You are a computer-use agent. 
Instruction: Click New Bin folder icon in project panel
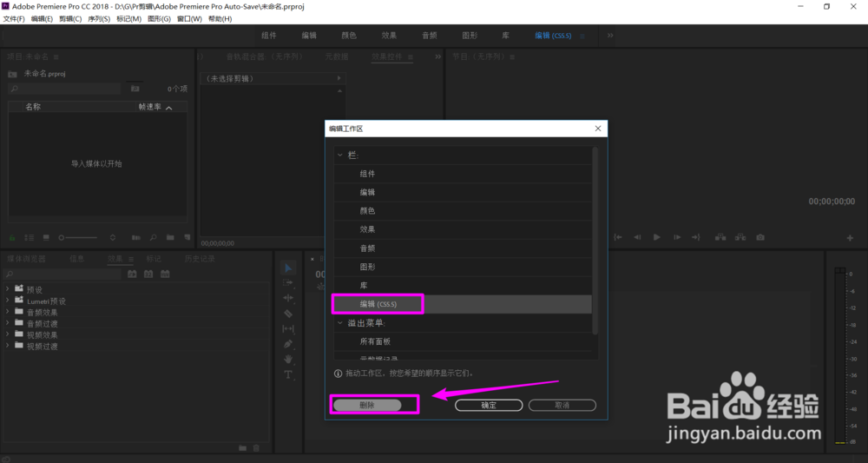[170, 238]
